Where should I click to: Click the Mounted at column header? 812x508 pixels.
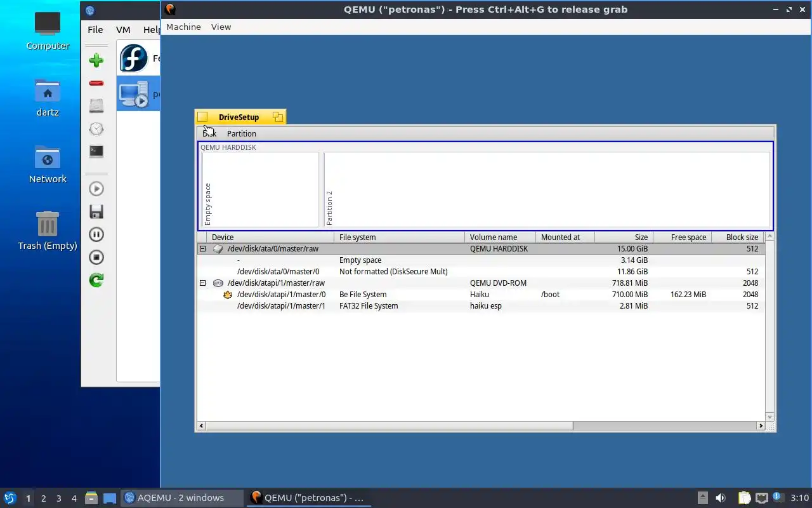point(565,237)
